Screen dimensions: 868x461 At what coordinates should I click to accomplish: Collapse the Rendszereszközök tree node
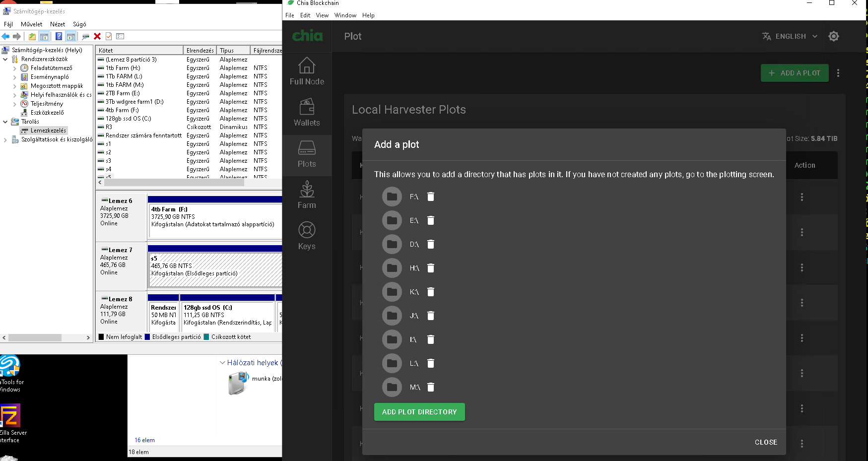[x=5, y=59]
